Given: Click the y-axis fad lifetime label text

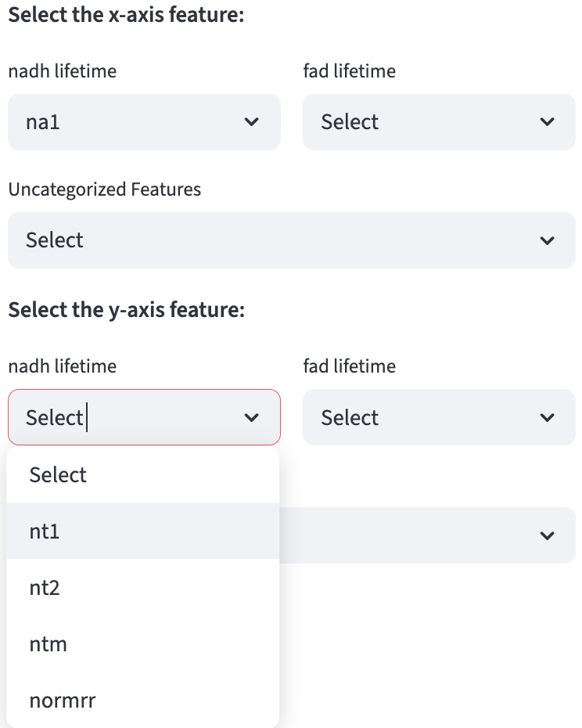Looking at the screenshot, I should [350, 366].
